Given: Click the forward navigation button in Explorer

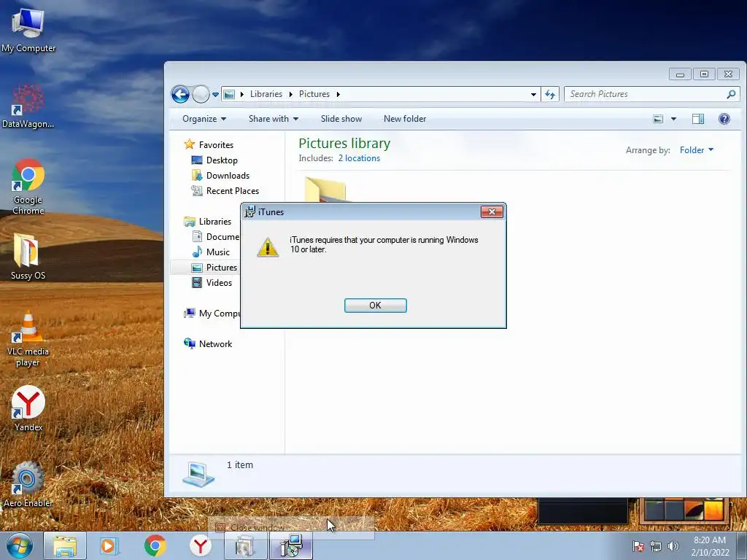Looking at the screenshot, I should 201,94.
